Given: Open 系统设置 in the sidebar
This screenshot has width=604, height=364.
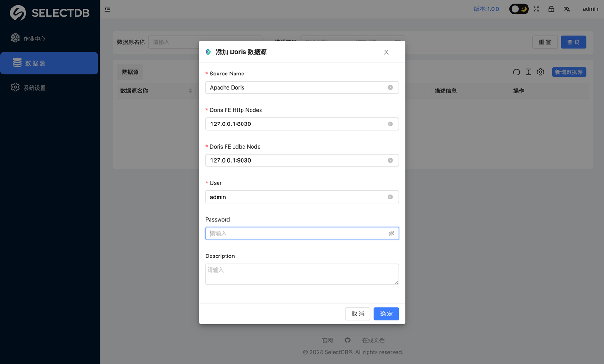Looking at the screenshot, I should click(x=49, y=88).
